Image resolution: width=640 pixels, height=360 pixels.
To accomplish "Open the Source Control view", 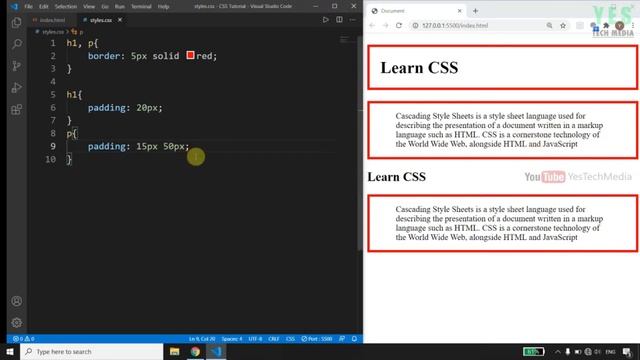I will tap(17, 66).
